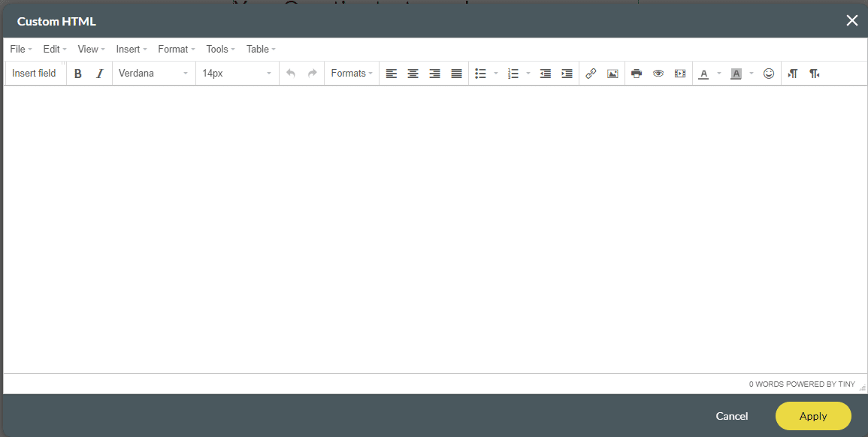Viewport: 868px width, 437px height.
Task: Set text direction left to right
Action: tap(791, 73)
